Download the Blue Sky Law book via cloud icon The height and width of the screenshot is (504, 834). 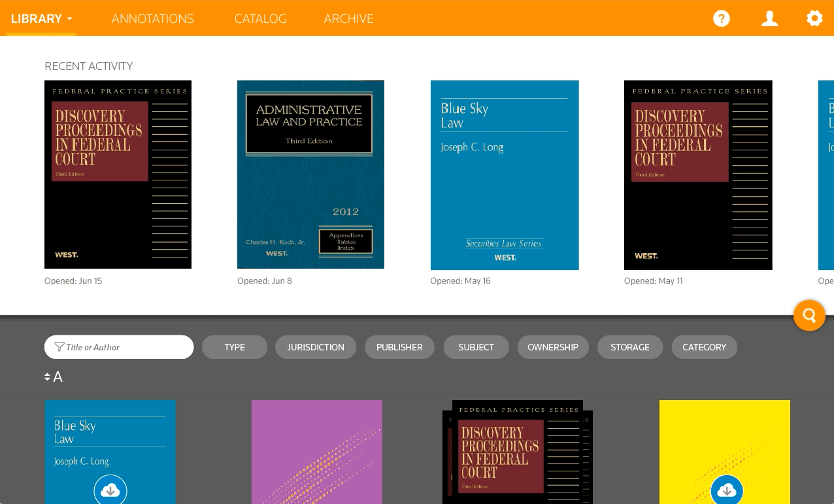pos(110,490)
